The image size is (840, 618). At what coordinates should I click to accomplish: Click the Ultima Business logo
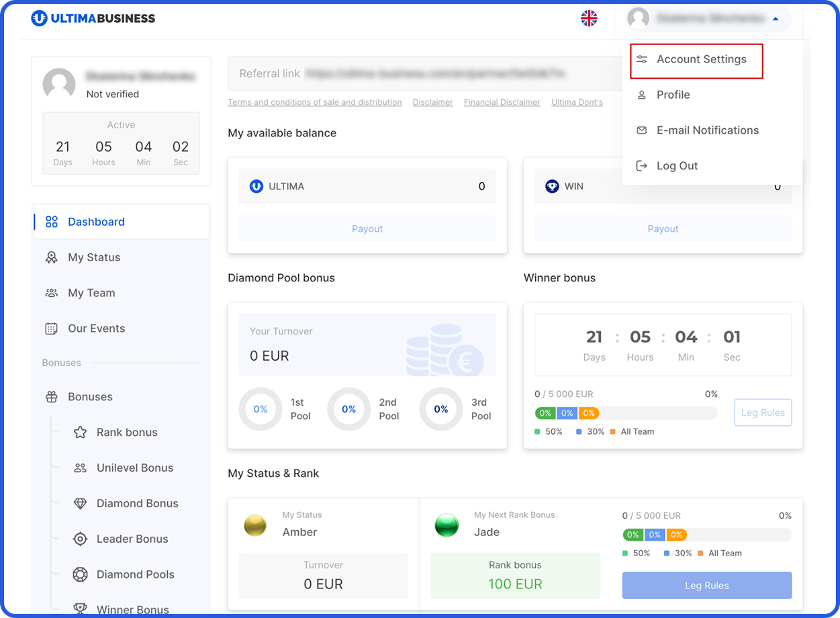(x=93, y=19)
